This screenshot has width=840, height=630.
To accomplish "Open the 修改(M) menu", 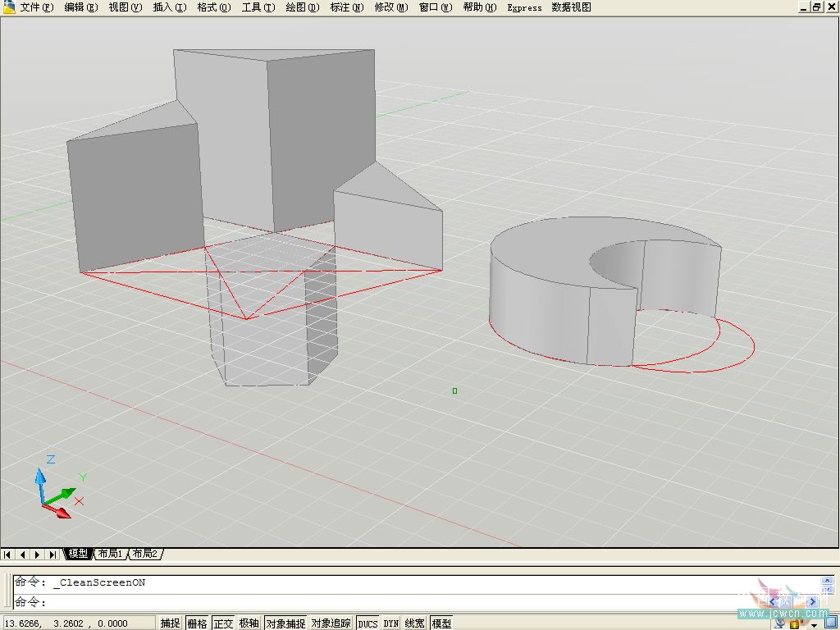I will point(391,7).
